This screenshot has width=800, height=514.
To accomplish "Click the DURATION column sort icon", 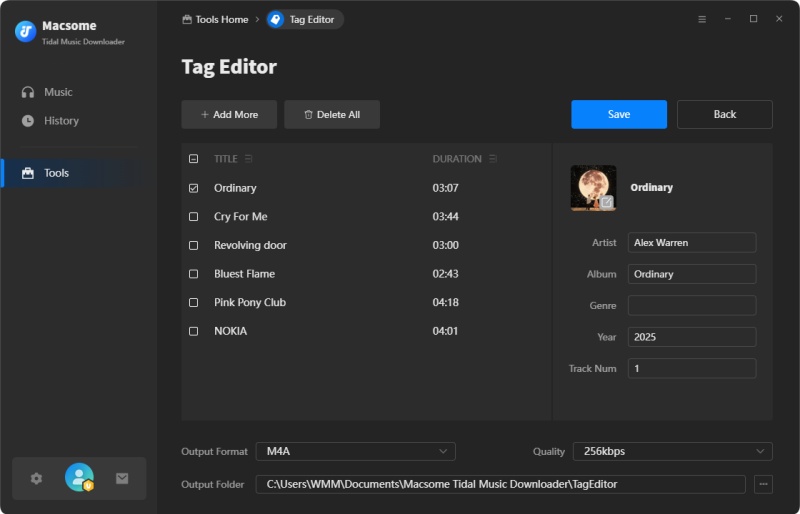I will click(492, 159).
